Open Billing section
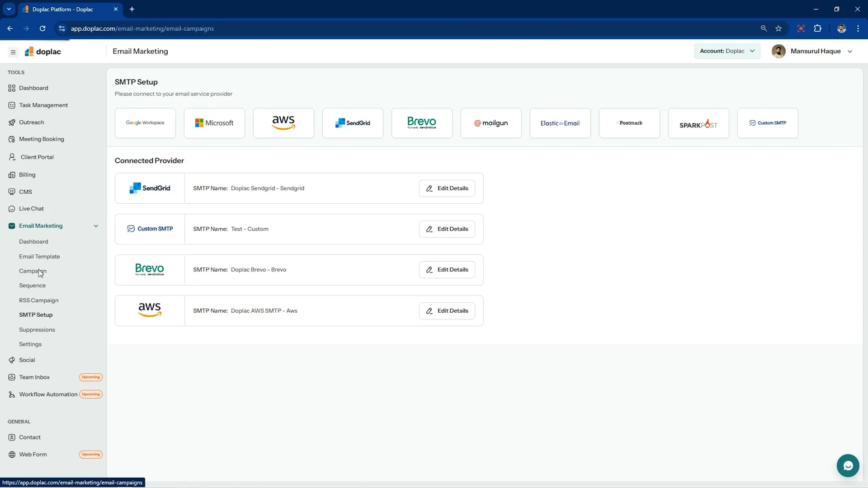The width and height of the screenshot is (868, 488). pyautogui.click(x=27, y=175)
